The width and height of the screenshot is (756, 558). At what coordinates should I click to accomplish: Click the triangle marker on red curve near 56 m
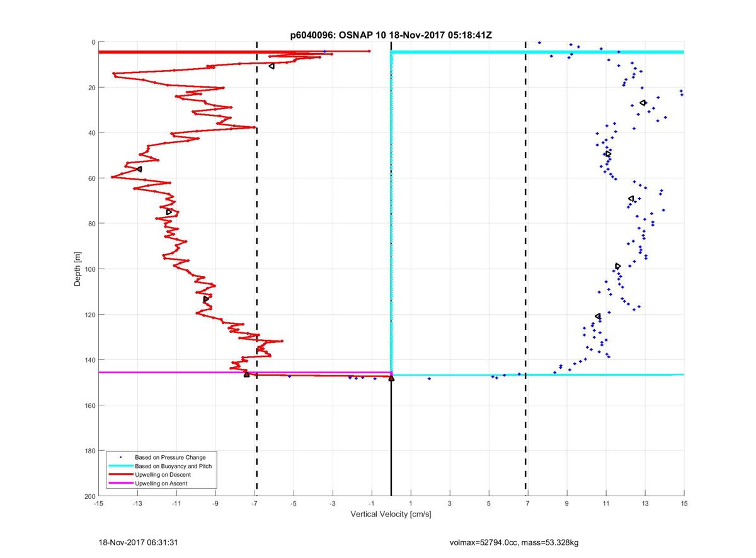139,169
